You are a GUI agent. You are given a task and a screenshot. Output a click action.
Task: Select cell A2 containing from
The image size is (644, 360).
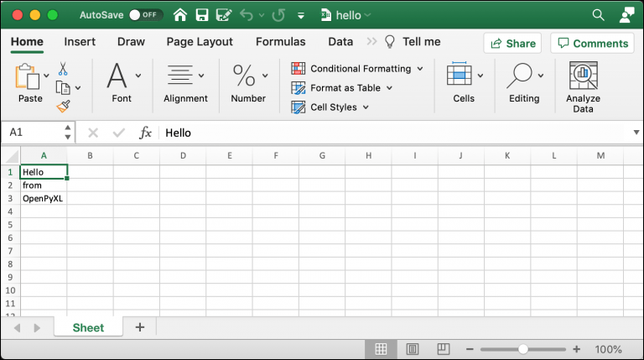click(44, 185)
